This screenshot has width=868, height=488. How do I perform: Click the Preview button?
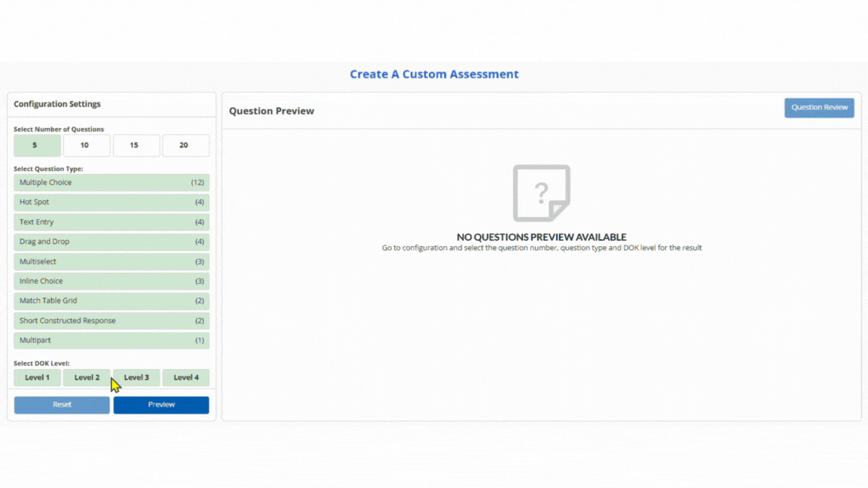[x=161, y=405]
